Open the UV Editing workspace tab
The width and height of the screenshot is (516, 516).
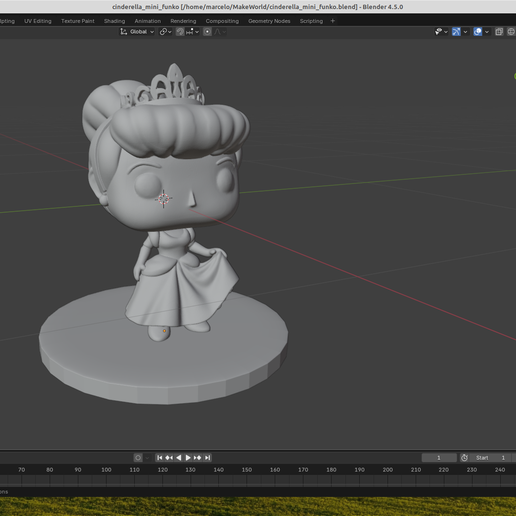pos(38,21)
